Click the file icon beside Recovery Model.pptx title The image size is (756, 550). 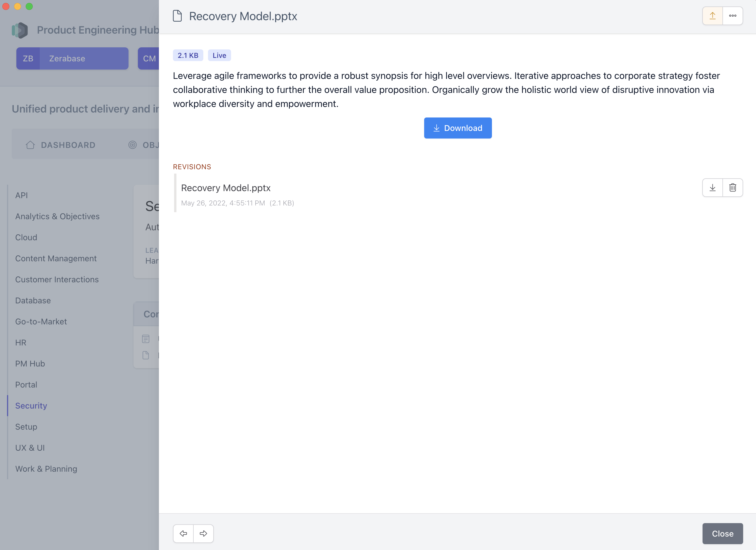177,16
